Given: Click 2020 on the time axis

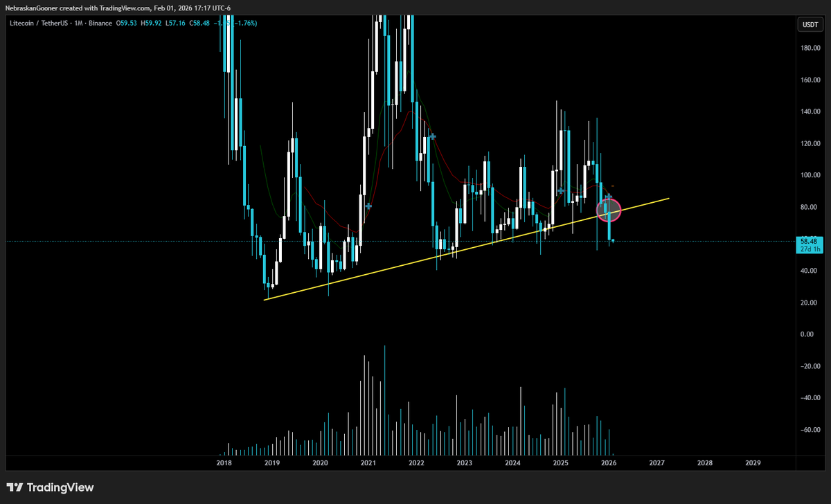Looking at the screenshot, I should pyautogui.click(x=320, y=462).
